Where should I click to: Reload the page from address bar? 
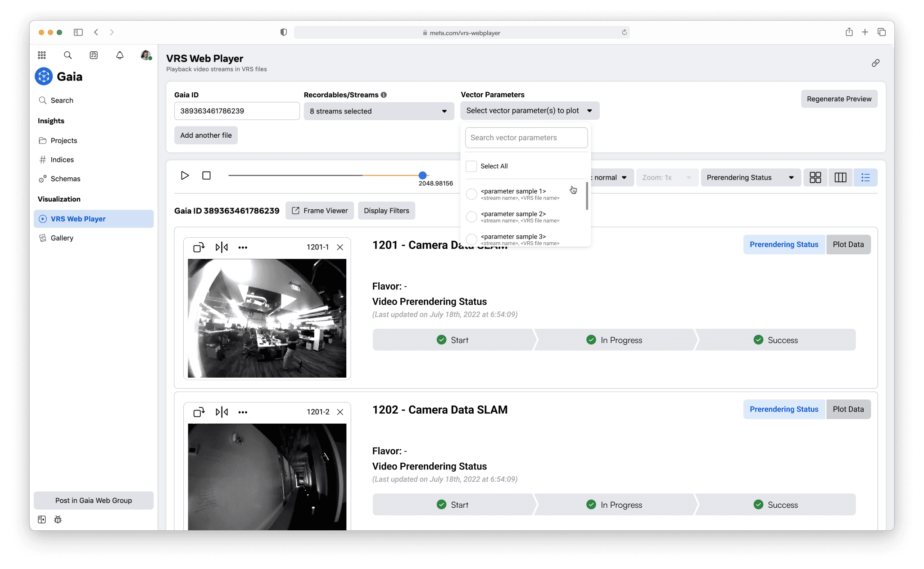[625, 32]
